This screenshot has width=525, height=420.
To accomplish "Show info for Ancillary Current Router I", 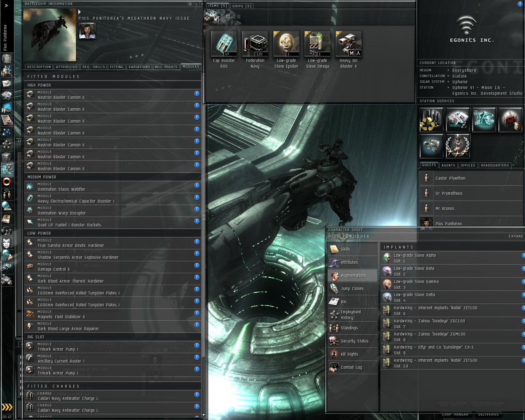I will point(197,357).
